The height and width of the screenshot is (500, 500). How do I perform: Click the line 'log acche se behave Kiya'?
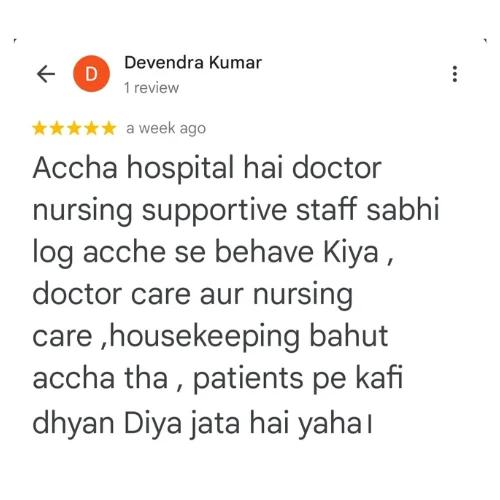coord(213,252)
